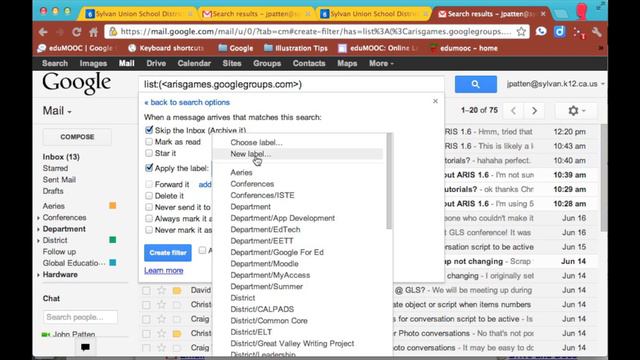Toggle the 'Apply the label' checkbox

pyautogui.click(x=149, y=168)
